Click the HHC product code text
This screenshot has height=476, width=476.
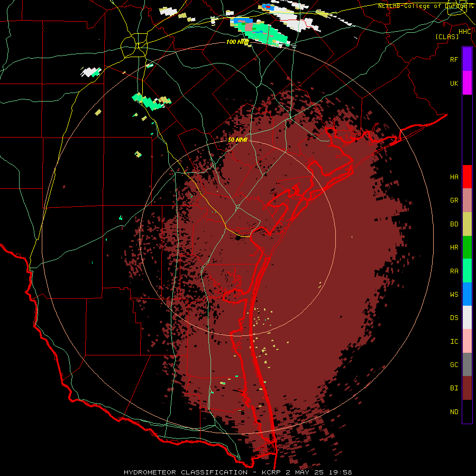pos(465,32)
